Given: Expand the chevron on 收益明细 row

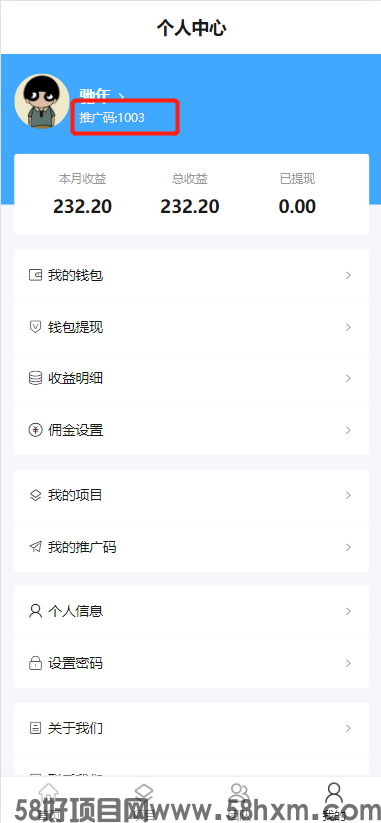Looking at the screenshot, I should (x=348, y=378).
